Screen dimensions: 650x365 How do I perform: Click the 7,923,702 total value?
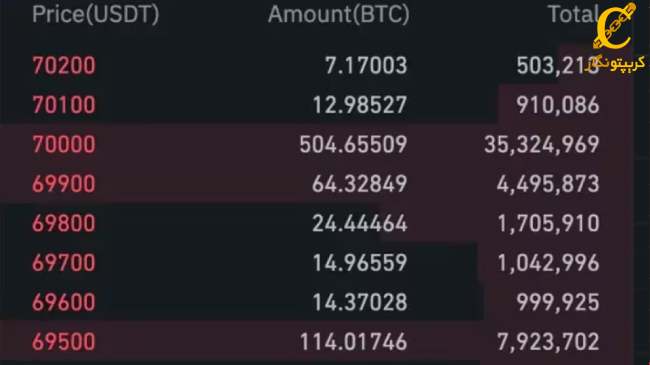548,342
